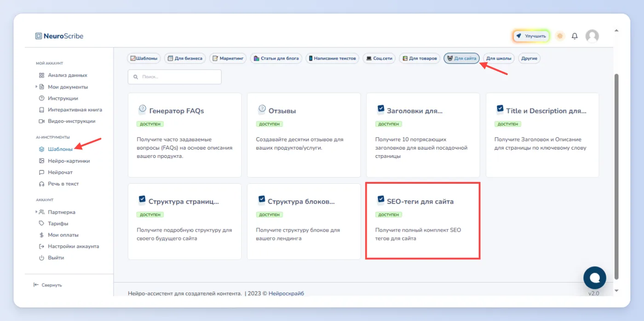Viewport: 644px width, 321px height.
Task: Expand the Мои документы tree arrow
Action: pyautogui.click(x=36, y=87)
